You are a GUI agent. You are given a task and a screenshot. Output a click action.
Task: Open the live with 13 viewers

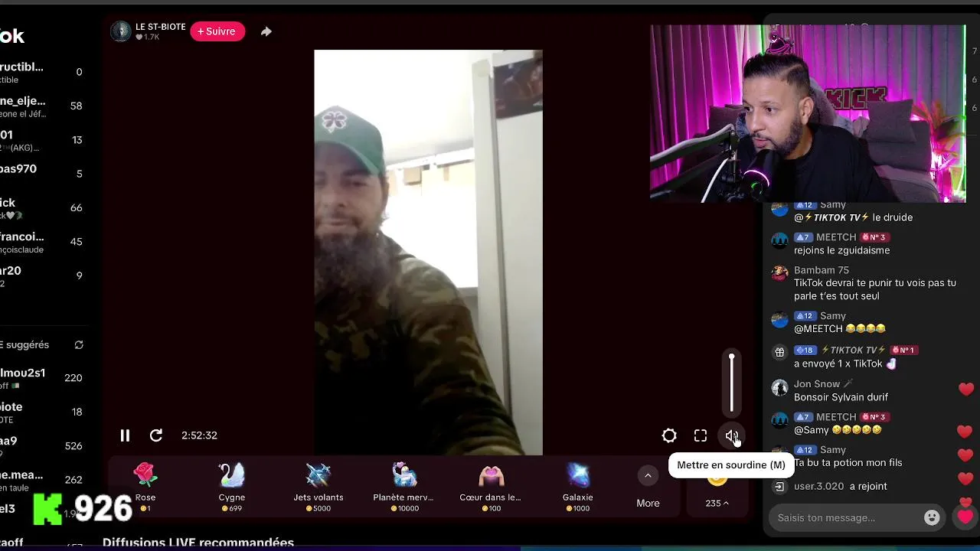click(42, 140)
